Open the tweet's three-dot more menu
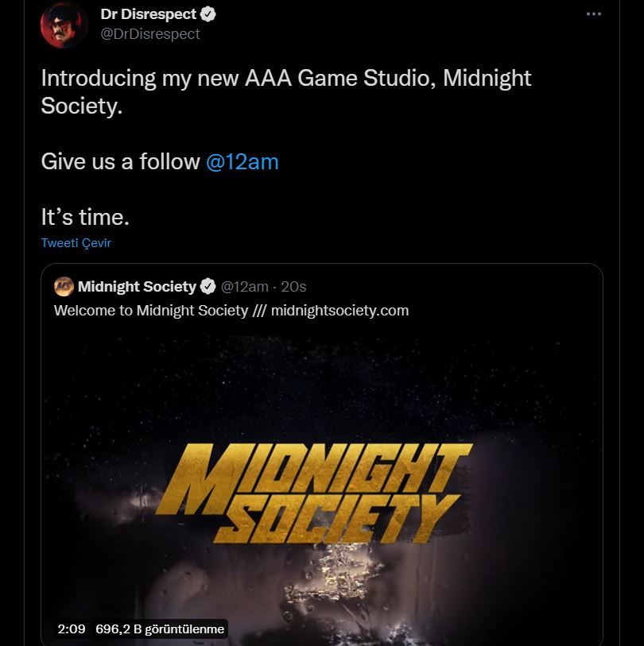Viewport: 644px width, 646px height. [593, 14]
